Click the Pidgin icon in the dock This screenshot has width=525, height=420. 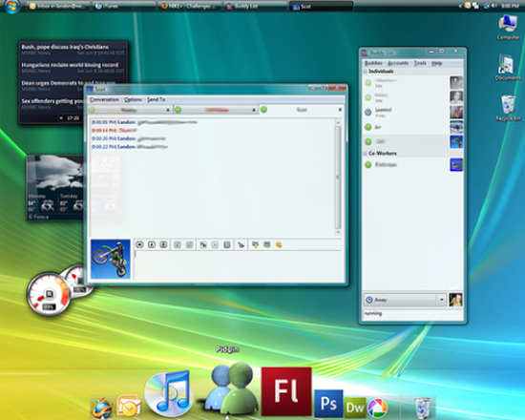(230, 388)
